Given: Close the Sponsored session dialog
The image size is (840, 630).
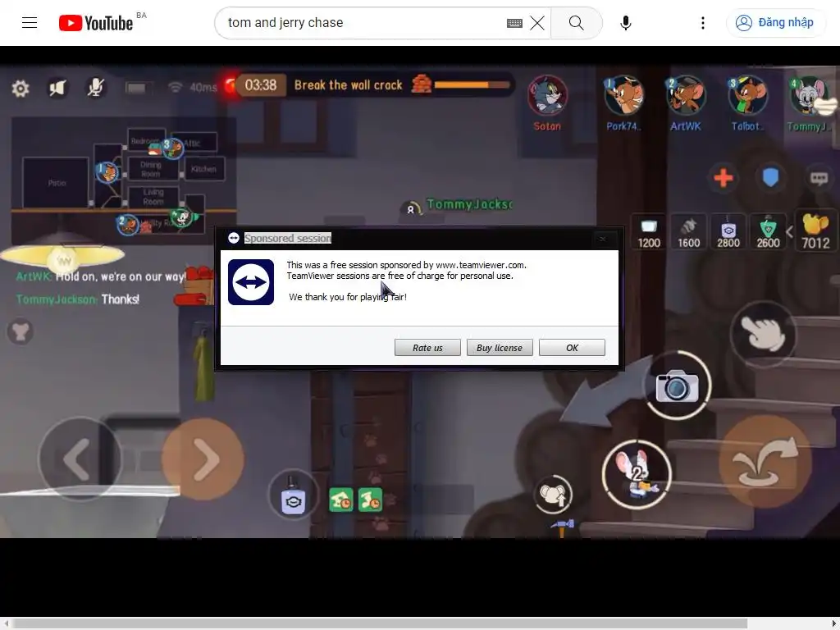Looking at the screenshot, I should [x=603, y=239].
